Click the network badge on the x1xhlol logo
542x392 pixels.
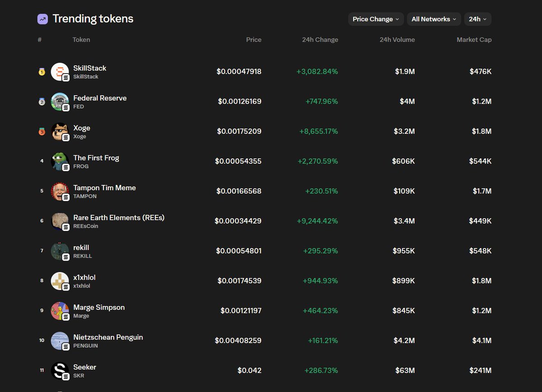pos(65,286)
